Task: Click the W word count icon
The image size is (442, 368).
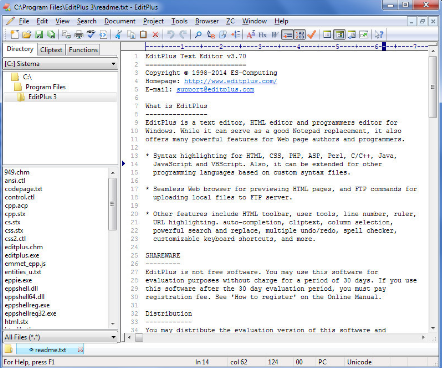Action: click(x=275, y=34)
